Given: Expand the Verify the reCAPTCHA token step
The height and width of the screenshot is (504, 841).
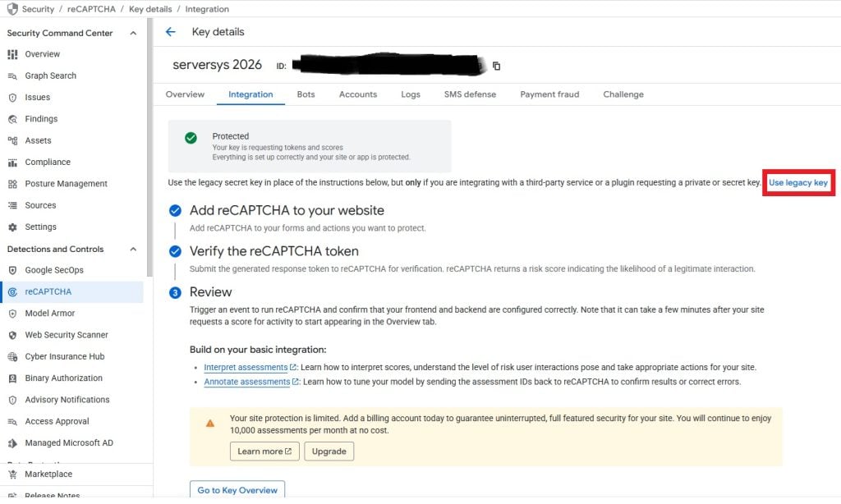Looking at the screenshot, I should coord(273,251).
